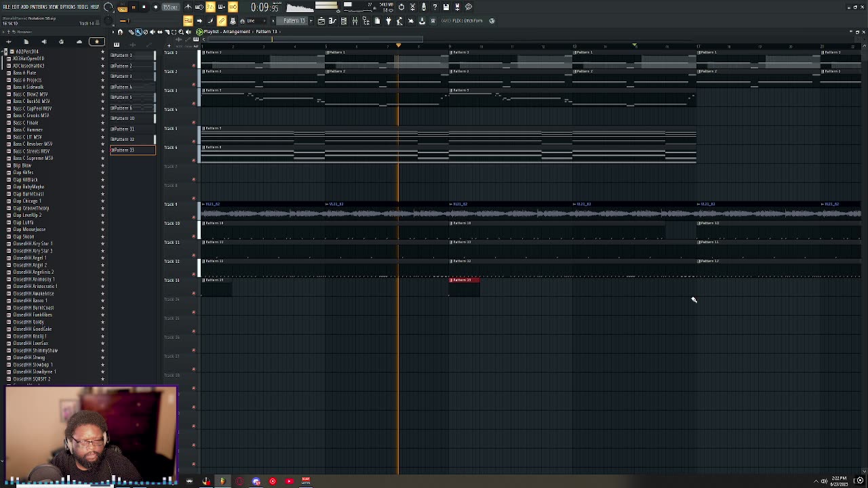
Task: Open the Pattern 13 selector dropdown
Action: (x=294, y=20)
